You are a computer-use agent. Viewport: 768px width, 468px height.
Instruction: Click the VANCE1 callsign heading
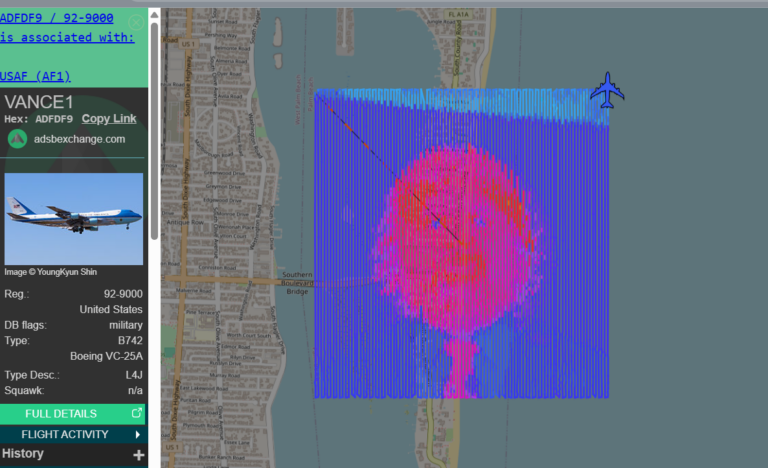click(x=39, y=102)
